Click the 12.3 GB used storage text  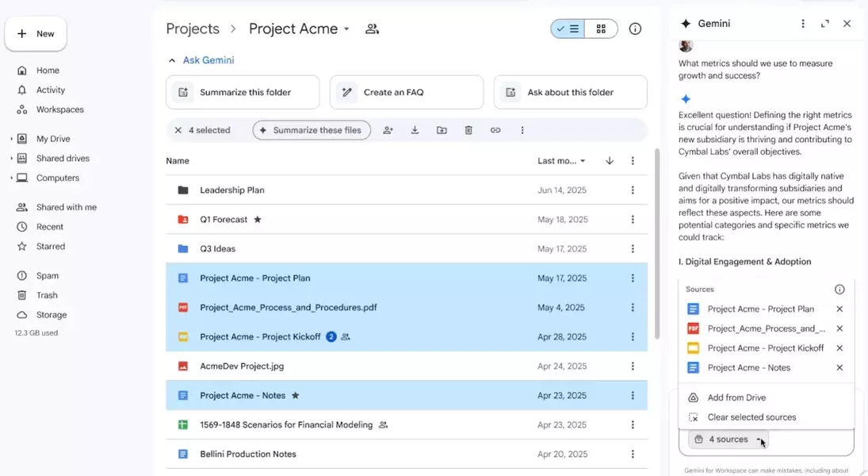(x=36, y=333)
